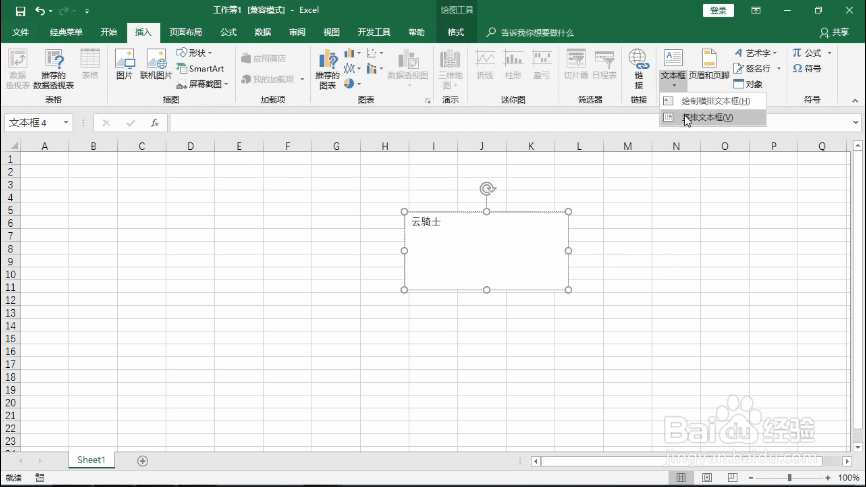
Task: Open the Customize Quick Access Toolbar dropdown
Action: pyautogui.click(x=87, y=11)
